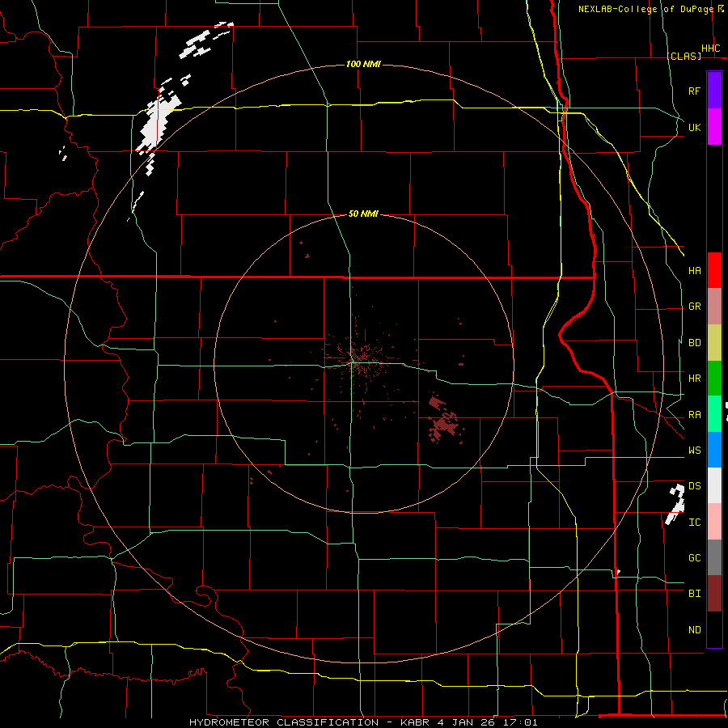This screenshot has height=728, width=728.
Task: Click the purple RF color swatch
Action: click(x=714, y=91)
